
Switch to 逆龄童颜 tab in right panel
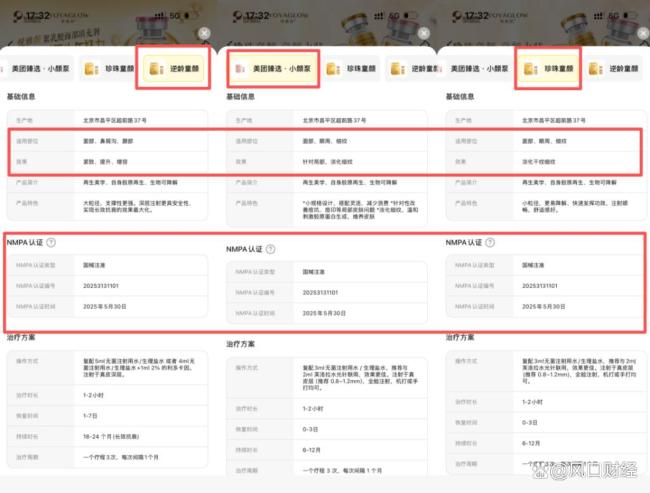pos(616,68)
